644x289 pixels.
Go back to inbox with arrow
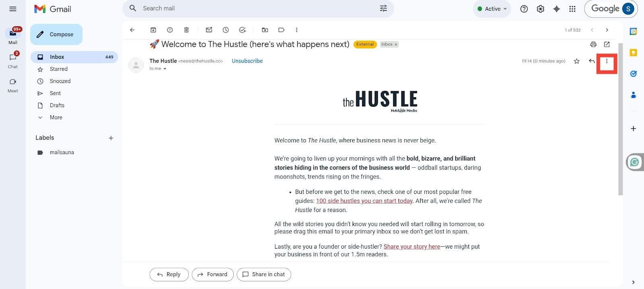(132, 30)
